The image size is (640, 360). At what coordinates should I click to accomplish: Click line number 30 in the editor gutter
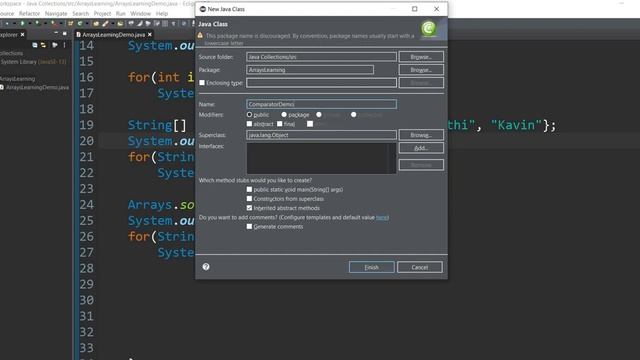pos(87,300)
